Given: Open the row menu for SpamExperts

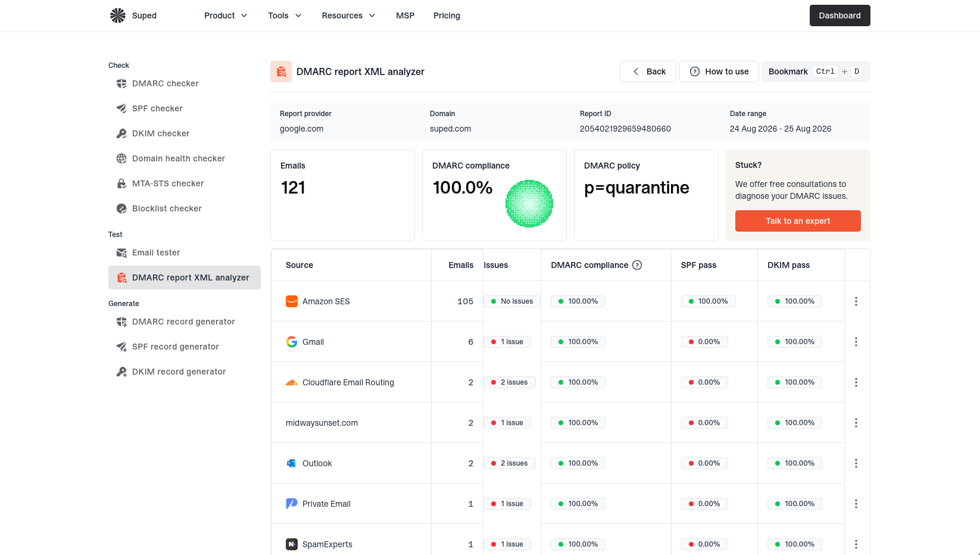Looking at the screenshot, I should point(856,544).
